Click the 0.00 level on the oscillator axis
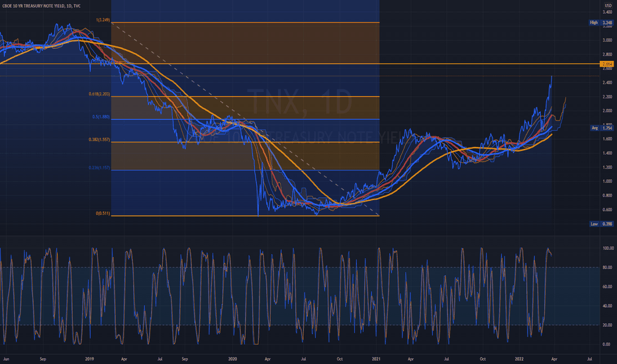Screen dimensions: 617x364 [606, 344]
